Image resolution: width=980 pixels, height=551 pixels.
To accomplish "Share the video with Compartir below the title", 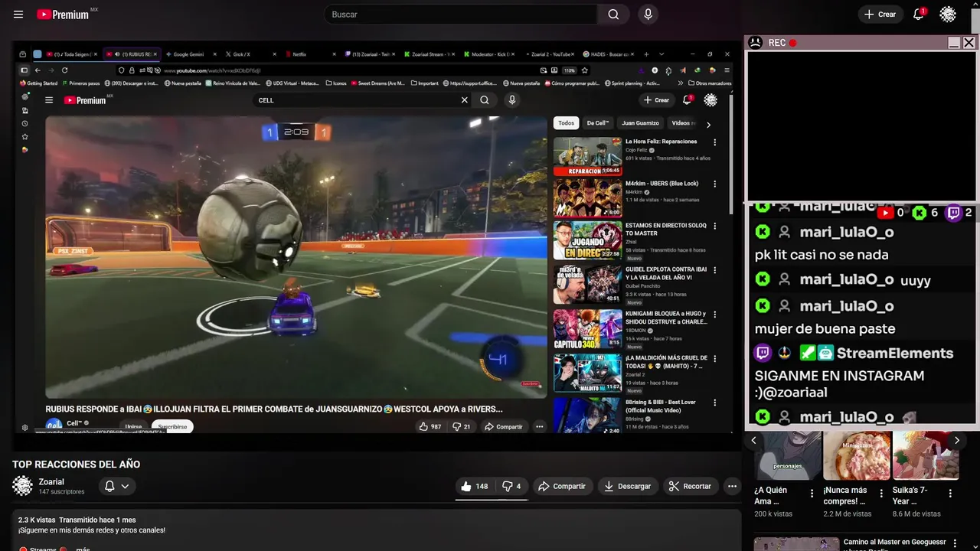I will click(562, 486).
